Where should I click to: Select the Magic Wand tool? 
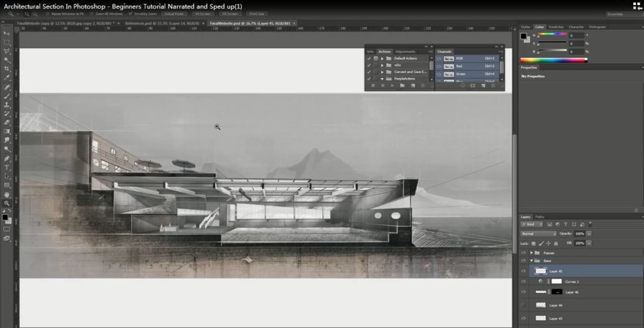[x=6, y=60]
